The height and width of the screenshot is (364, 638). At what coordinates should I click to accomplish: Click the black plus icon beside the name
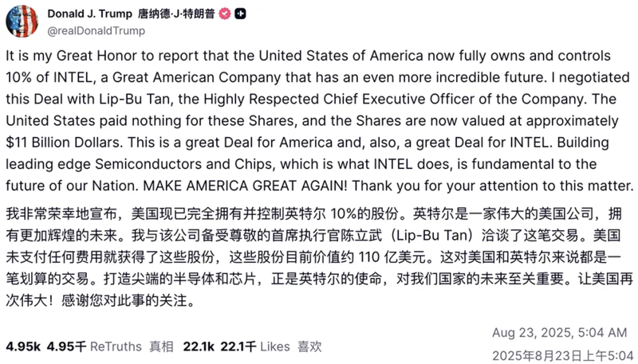tap(241, 15)
